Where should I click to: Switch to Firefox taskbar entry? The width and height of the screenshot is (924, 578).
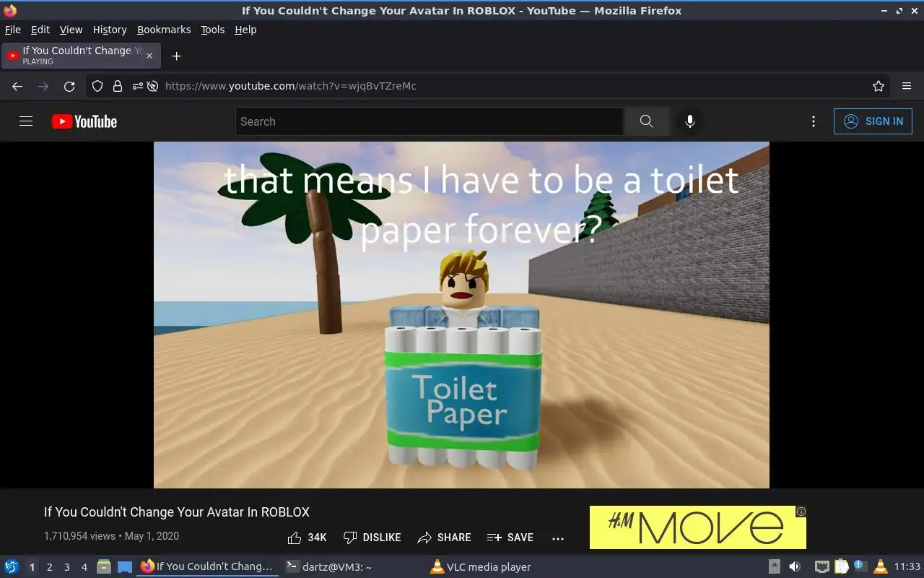(x=208, y=566)
